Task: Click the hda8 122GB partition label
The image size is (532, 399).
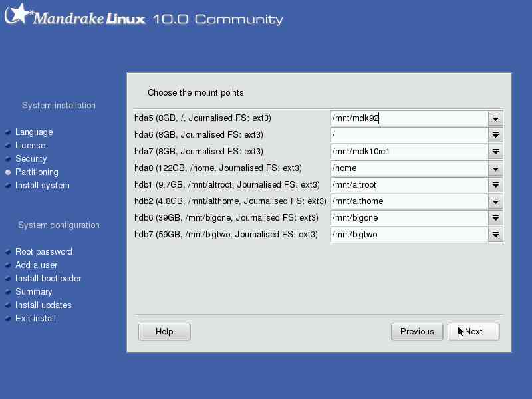Action: click(218, 168)
